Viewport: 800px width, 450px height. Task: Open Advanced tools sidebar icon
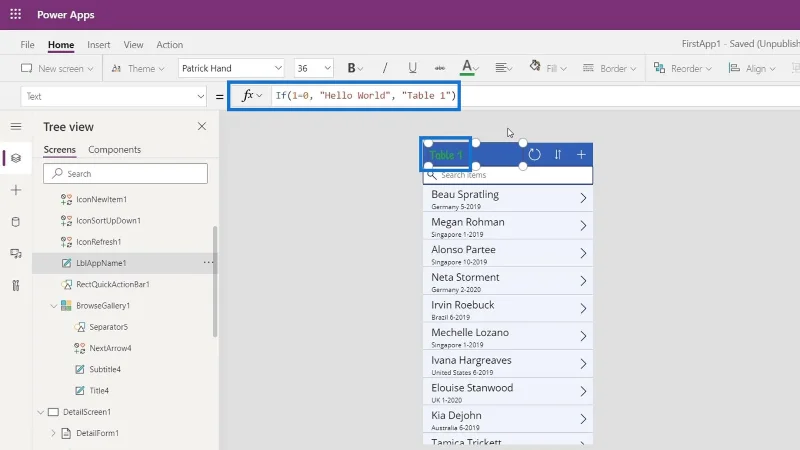[x=16, y=285]
